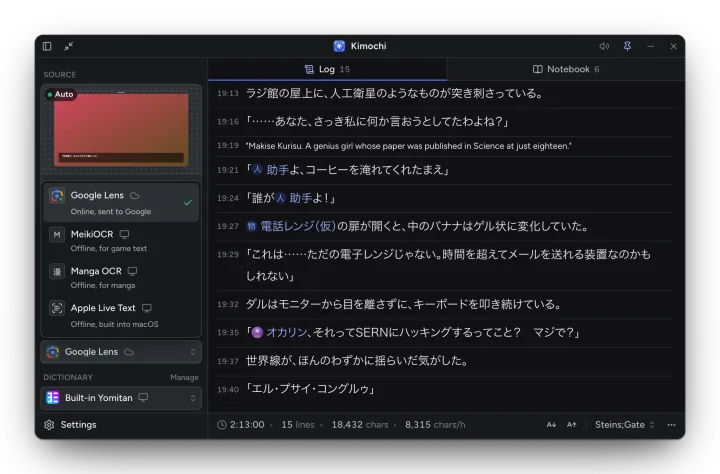This screenshot has width=720, height=474.
Task: Click the cloud icon next to Google Lens
Action: (x=135, y=196)
